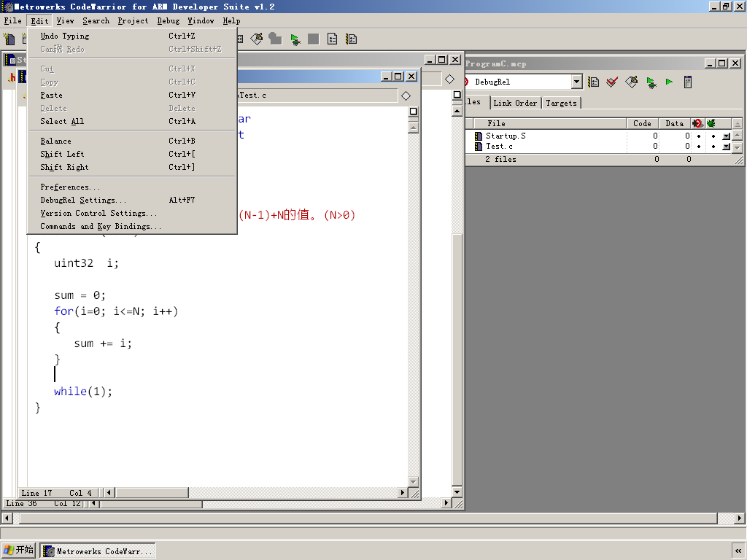Open the View menu
Viewport: 747px width, 560px height.
point(65,21)
